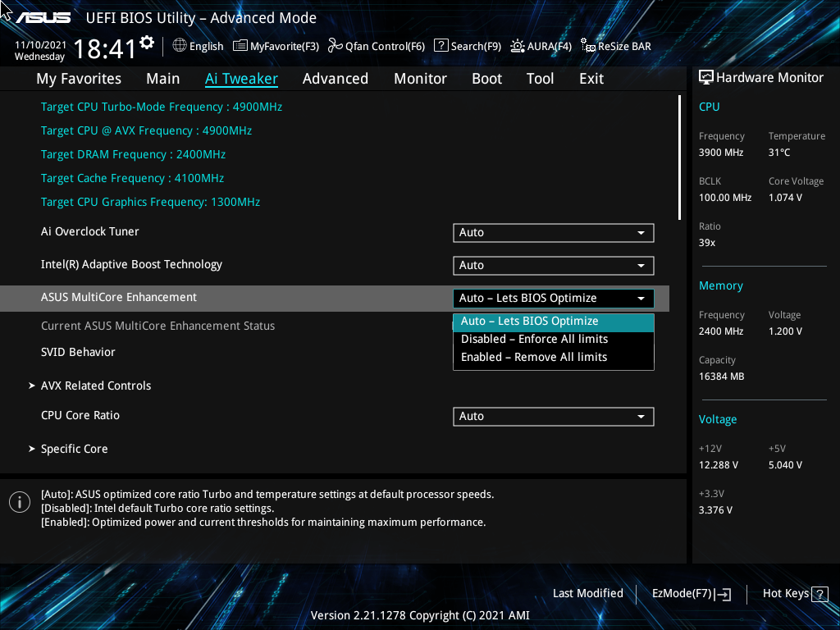Viewport: 840px width, 630px height.
Task: Click the 3900 MHz CPU frequency value
Action: click(x=721, y=153)
